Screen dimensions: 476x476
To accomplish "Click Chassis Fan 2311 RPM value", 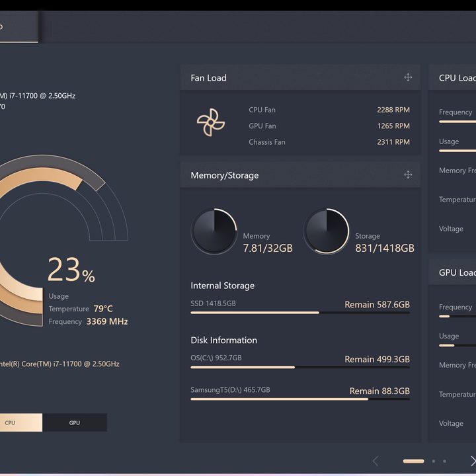I will [x=393, y=141].
